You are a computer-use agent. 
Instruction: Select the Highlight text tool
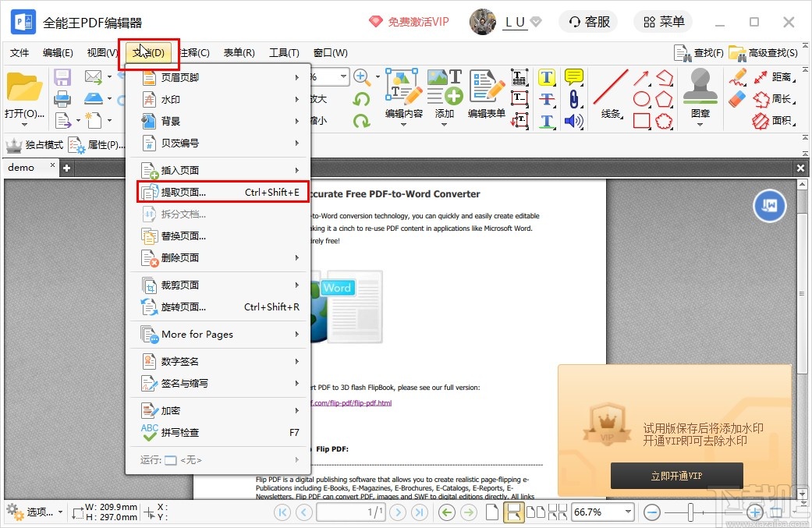pos(546,77)
